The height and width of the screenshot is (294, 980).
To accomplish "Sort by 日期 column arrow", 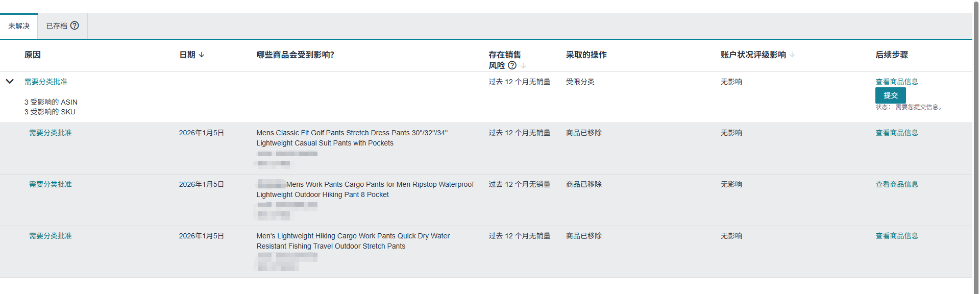I will click(x=202, y=55).
